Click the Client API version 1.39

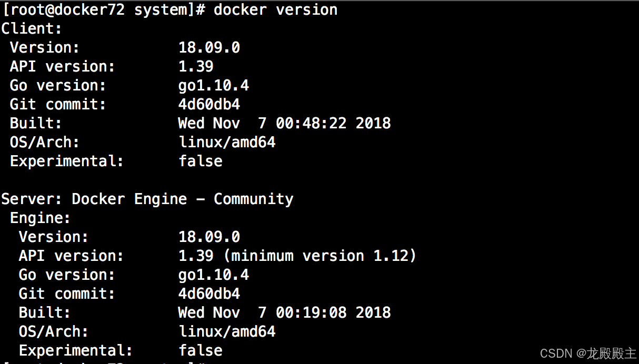click(196, 66)
